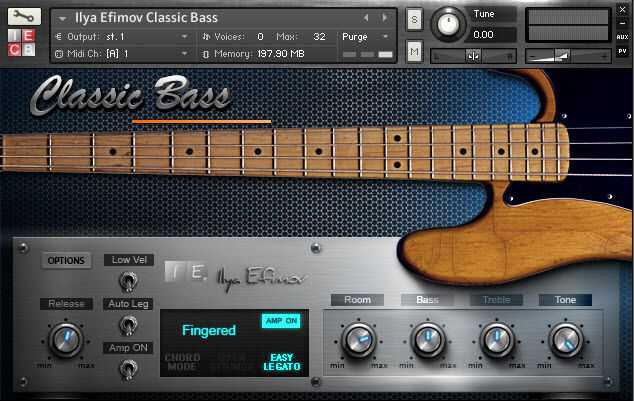
Task: Click the Low Vel label
Action: tap(129, 260)
